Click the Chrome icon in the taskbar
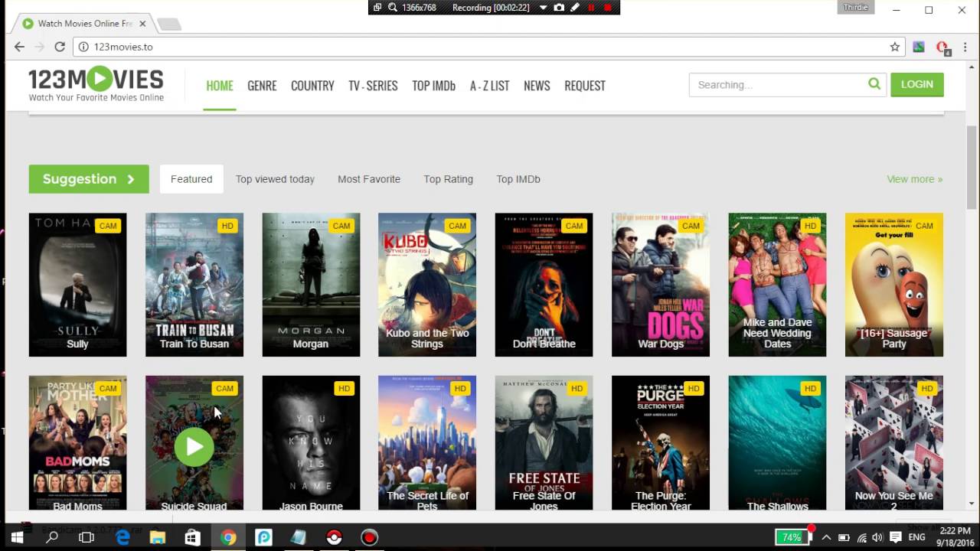The image size is (980, 551). 228,537
